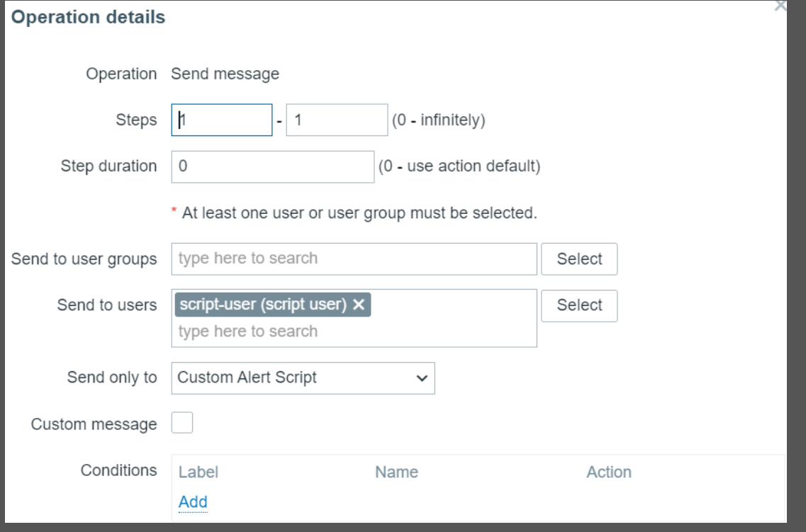Image resolution: width=806 pixels, height=532 pixels.
Task: Close the Operation details dialog
Action: (x=780, y=5)
